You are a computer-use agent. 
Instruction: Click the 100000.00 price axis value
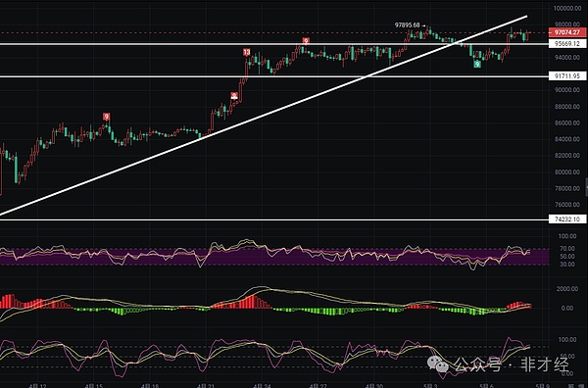click(567, 8)
